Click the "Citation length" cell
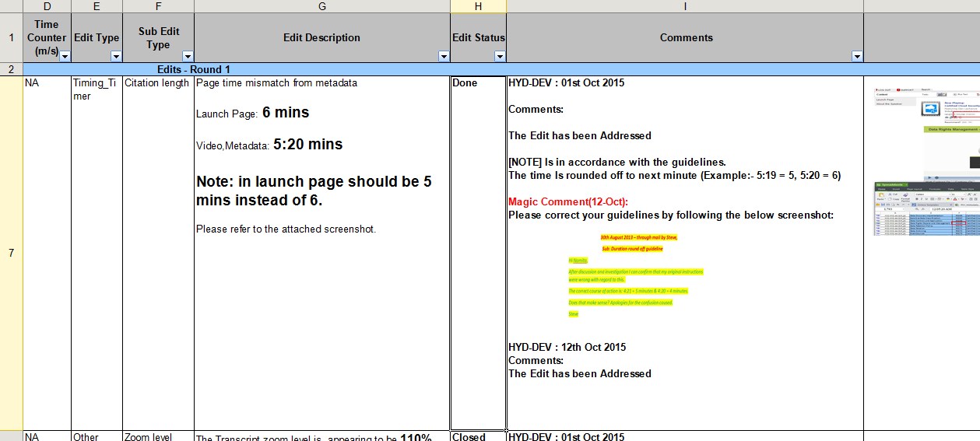Viewport: 980px width, 441px height. [x=158, y=253]
